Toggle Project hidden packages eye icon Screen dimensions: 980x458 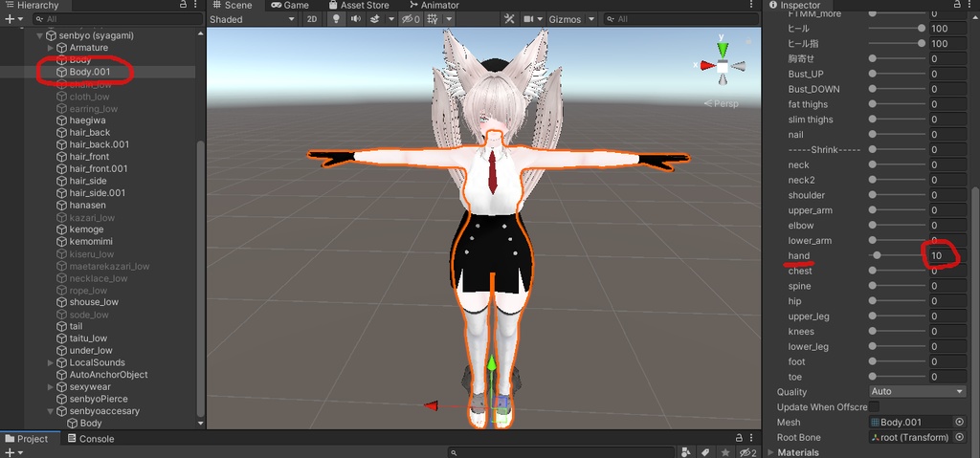tap(748, 452)
